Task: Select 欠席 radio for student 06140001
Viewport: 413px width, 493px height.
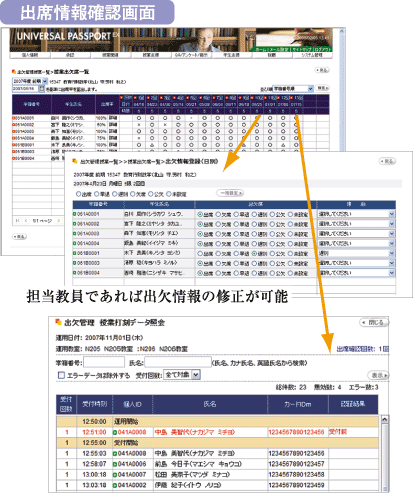Action: 218,214
